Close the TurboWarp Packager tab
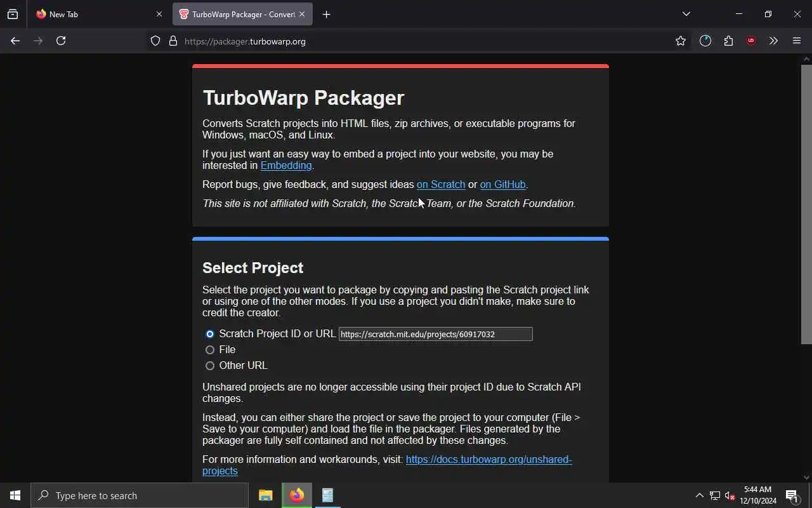Viewport: 812px width, 508px height. tap(302, 14)
